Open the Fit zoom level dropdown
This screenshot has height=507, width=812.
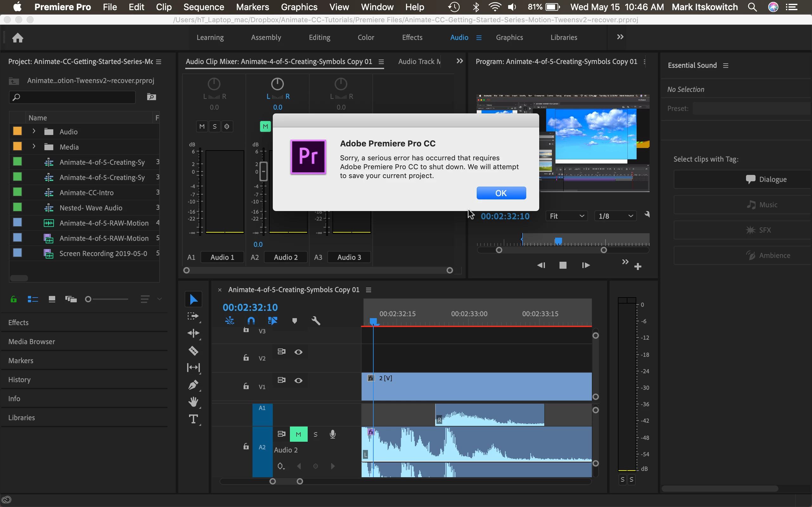point(566,216)
